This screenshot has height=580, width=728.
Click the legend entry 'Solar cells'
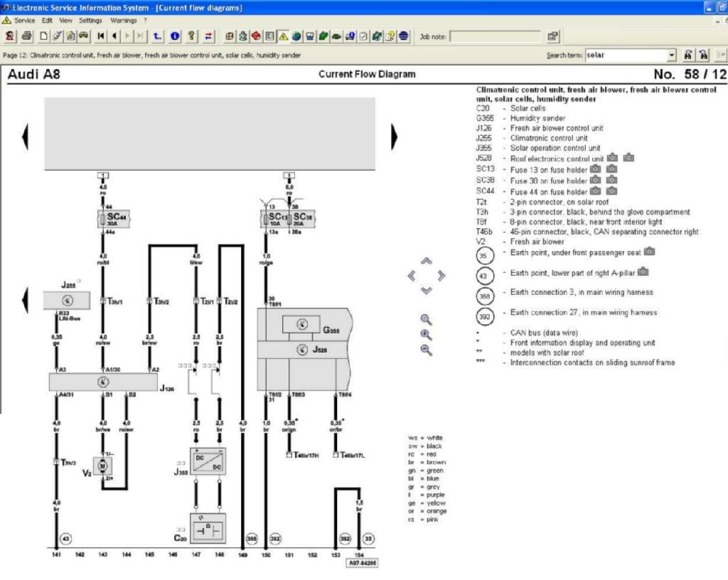(x=528, y=108)
